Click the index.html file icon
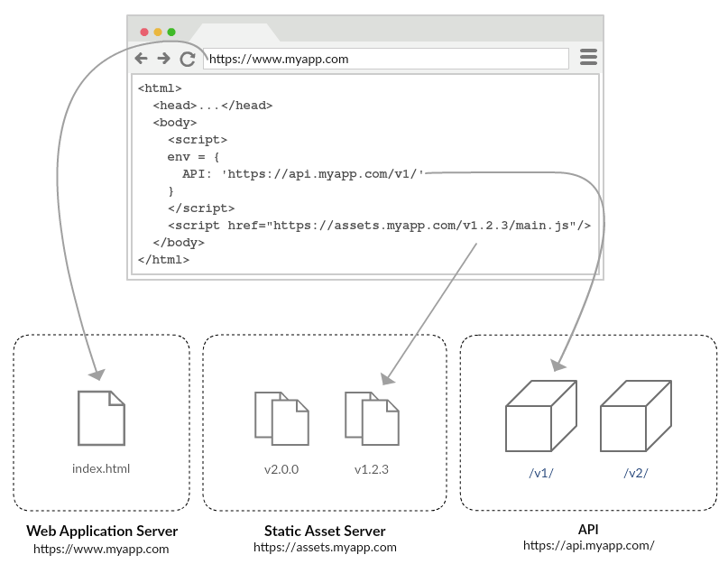The image size is (728, 564). [x=101, y=418]
